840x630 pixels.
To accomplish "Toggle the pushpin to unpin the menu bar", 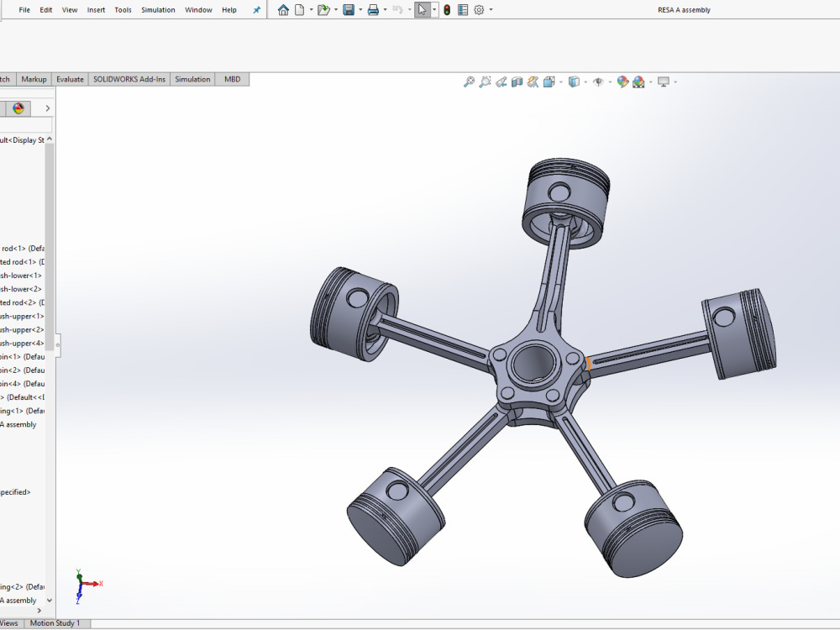I will point(256,10).
